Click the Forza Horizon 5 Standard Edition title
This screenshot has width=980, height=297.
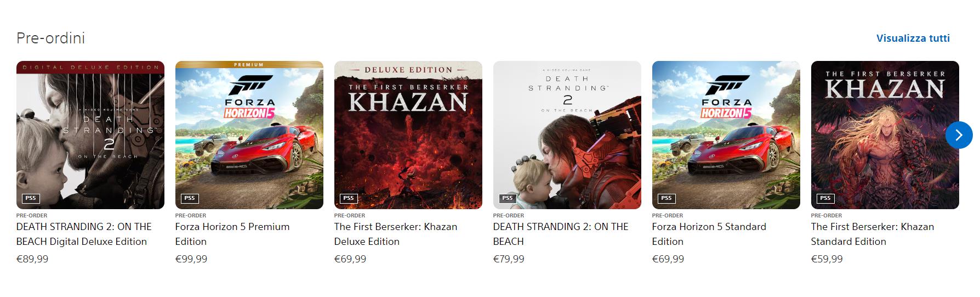click(709, 234)
